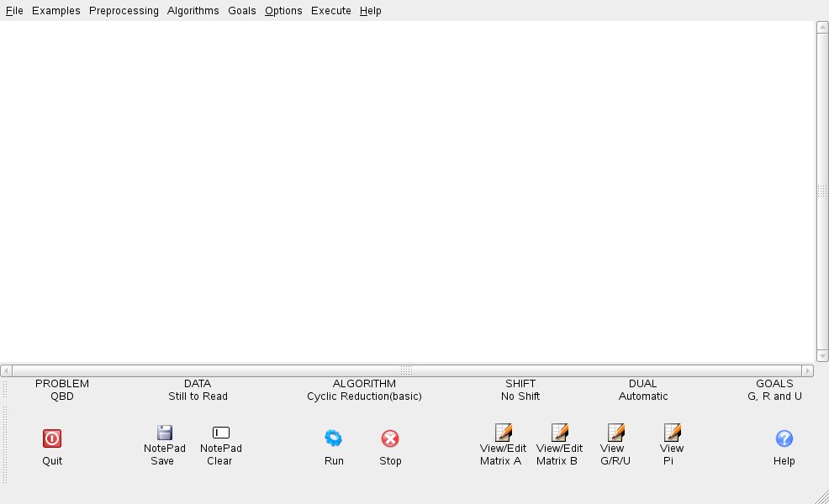
Task: Click the horizontal scrollbar left arrow
Action: pos(6,370)
